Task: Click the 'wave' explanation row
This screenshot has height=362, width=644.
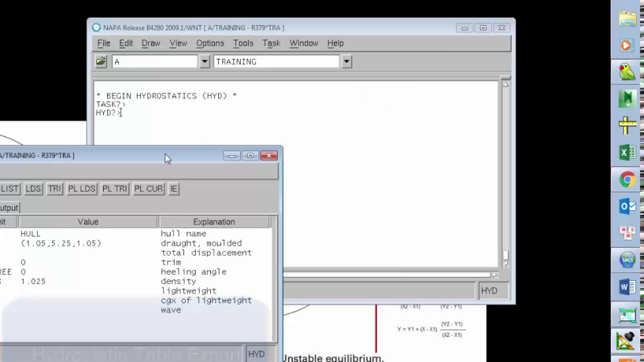Action: (171, 310)
